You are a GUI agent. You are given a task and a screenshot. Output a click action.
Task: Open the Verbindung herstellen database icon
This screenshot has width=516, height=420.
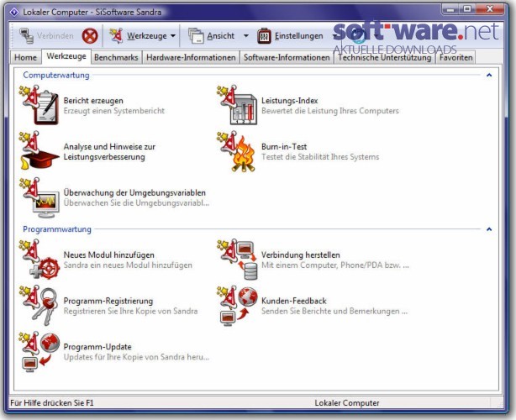238,260
